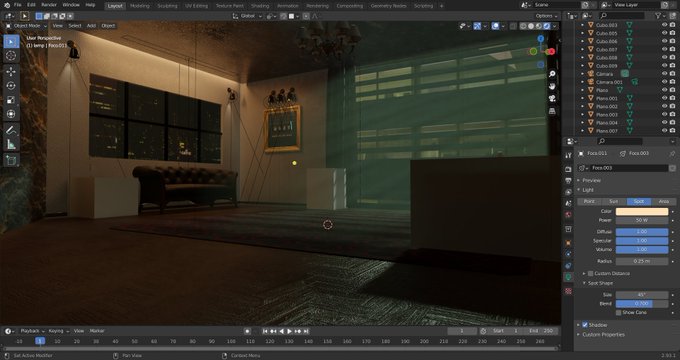Open the Texture properties tab
Image resolution: width=680 pixels, height=360 pixels.
568,291
